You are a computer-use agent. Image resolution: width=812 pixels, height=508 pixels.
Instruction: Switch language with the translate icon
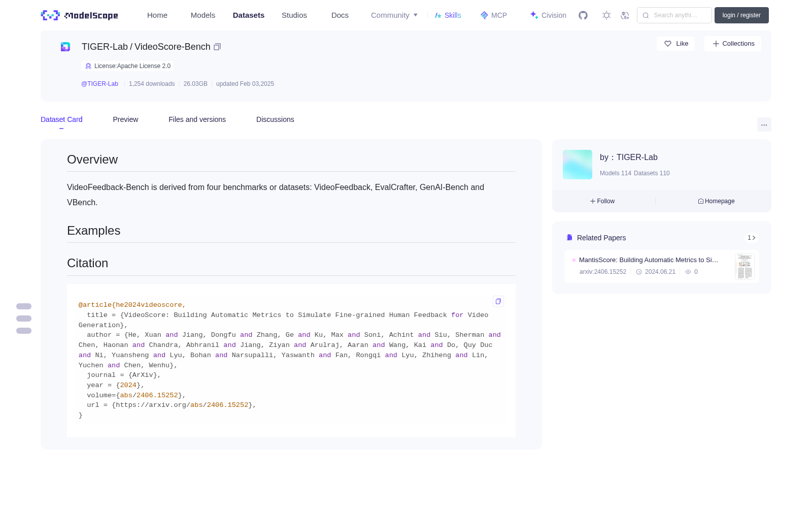pos(625,15)
